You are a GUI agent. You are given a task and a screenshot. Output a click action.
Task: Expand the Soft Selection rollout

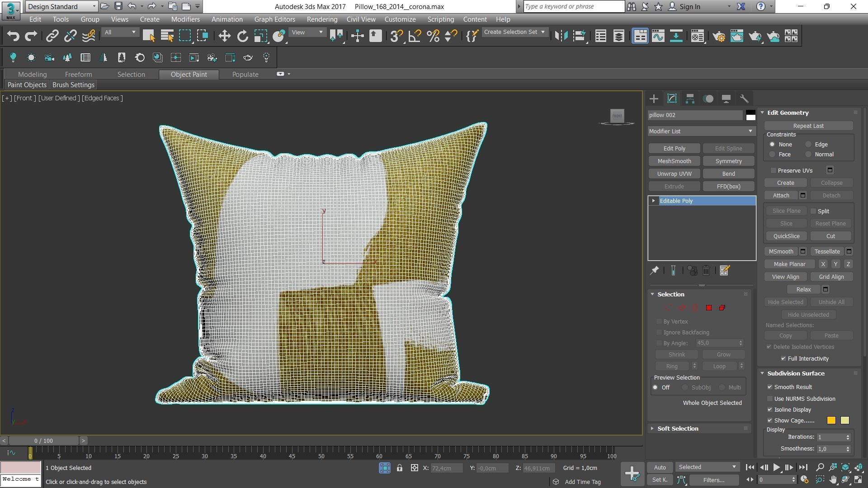(652, 428)
